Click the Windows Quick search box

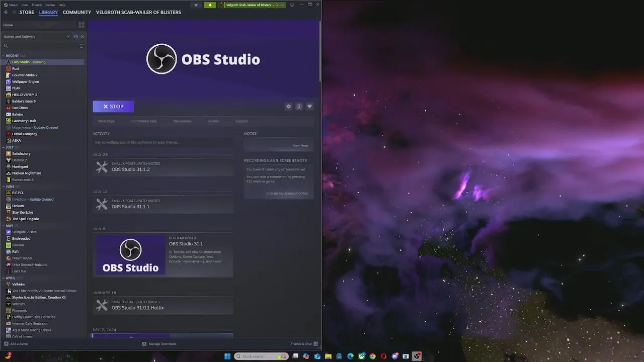point(261,356)
